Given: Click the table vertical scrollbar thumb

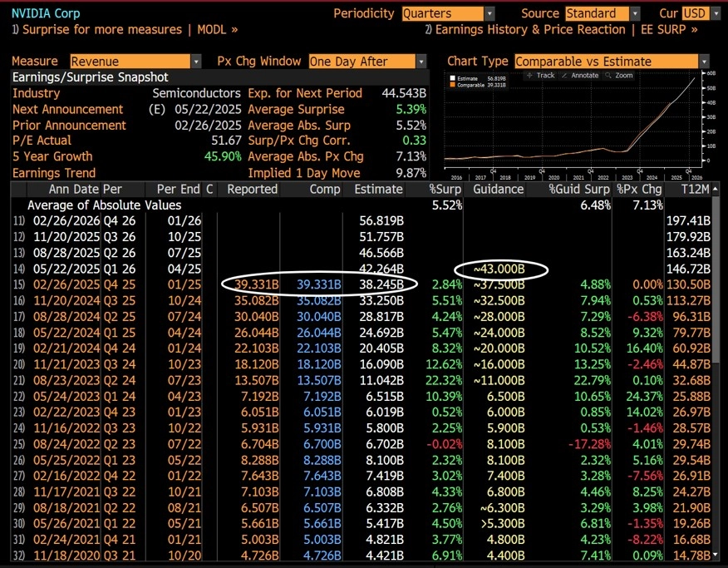Looking at the screenshot, I should (x=716, y=279).
